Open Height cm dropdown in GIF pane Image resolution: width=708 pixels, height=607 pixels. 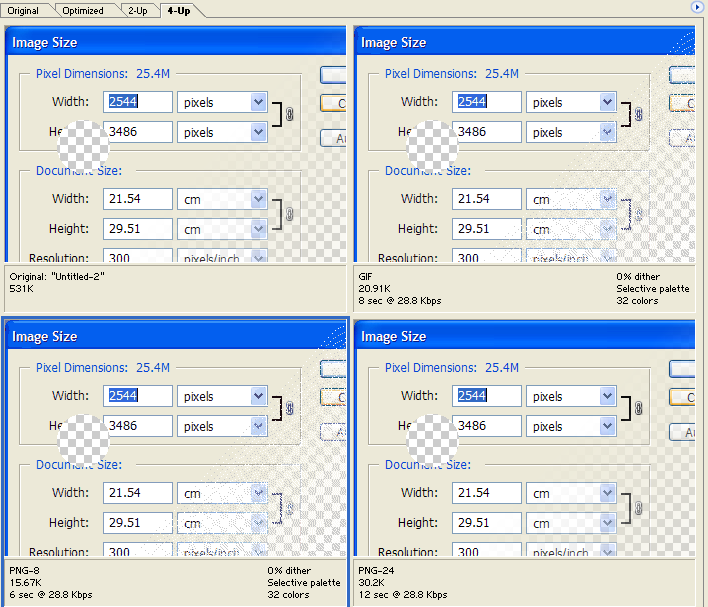pyautogui.click(x=607, y=229)
